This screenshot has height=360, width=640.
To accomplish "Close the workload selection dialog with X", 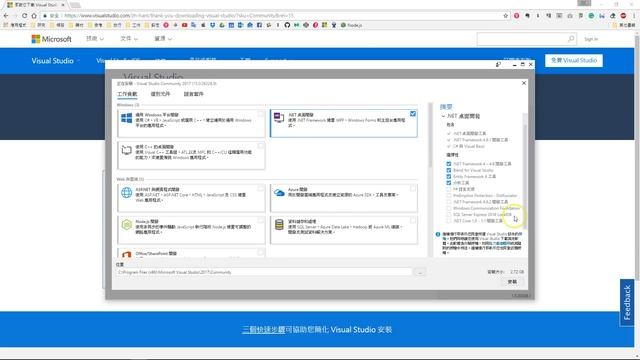I will [524, 83].
